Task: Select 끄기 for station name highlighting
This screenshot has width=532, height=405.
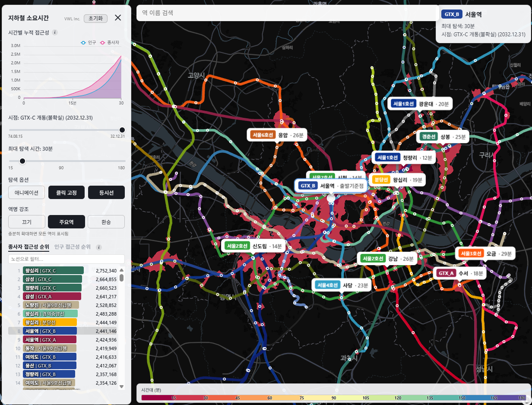Action: [x=26, y=222]
